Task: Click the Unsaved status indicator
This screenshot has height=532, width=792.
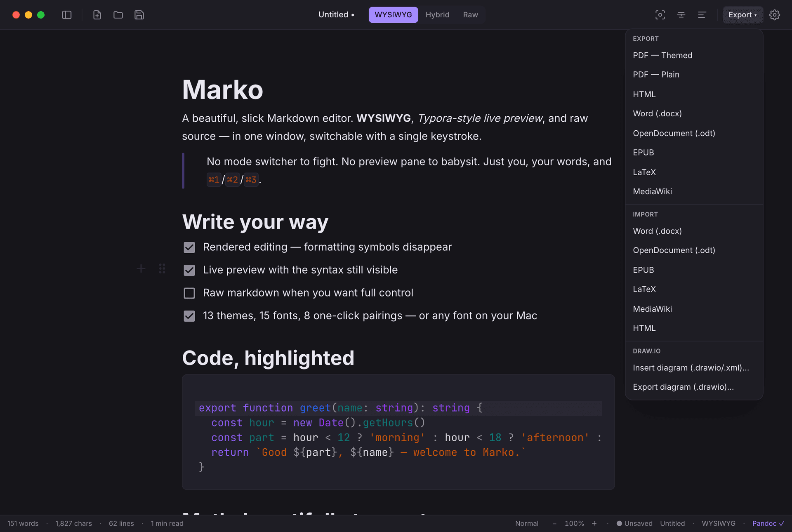Action: pos(634,523)
